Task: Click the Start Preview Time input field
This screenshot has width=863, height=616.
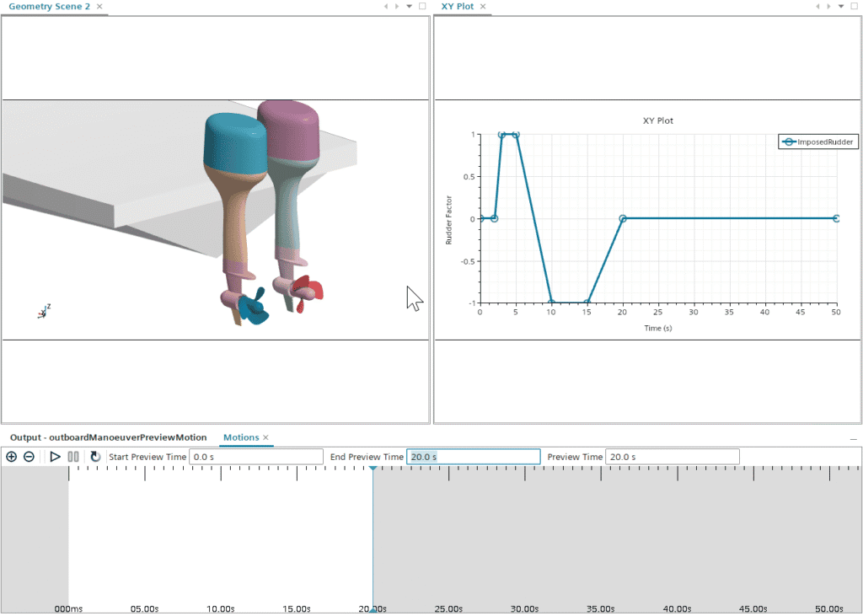Action: 257,456
